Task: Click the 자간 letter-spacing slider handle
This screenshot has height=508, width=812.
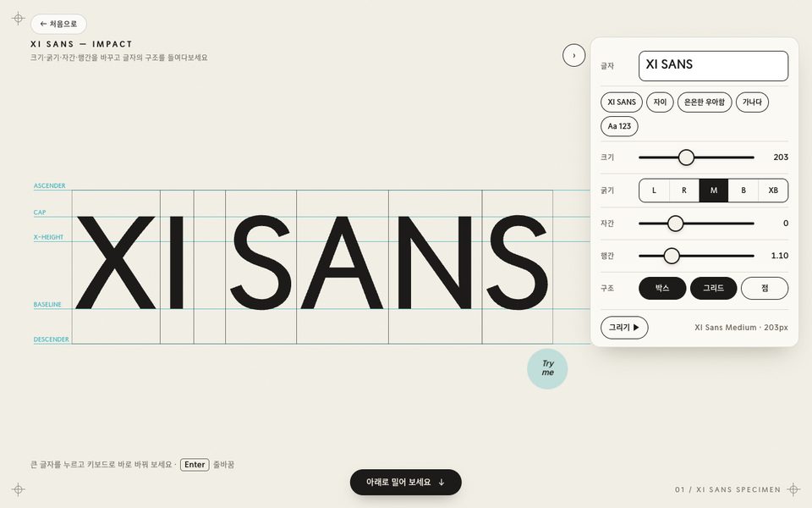Action: [x=675, y=224]
